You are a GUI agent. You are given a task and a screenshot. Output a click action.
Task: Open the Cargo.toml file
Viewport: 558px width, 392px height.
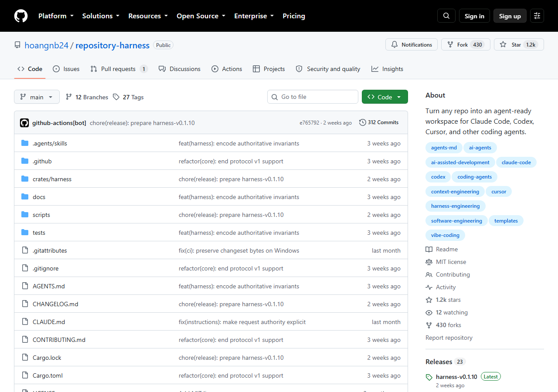click(48, 375)
